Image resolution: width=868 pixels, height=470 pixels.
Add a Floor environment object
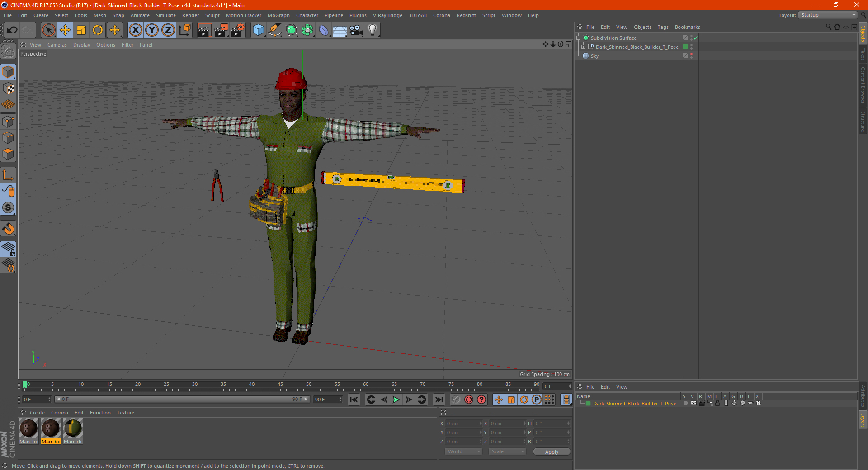tap(340, 30)
